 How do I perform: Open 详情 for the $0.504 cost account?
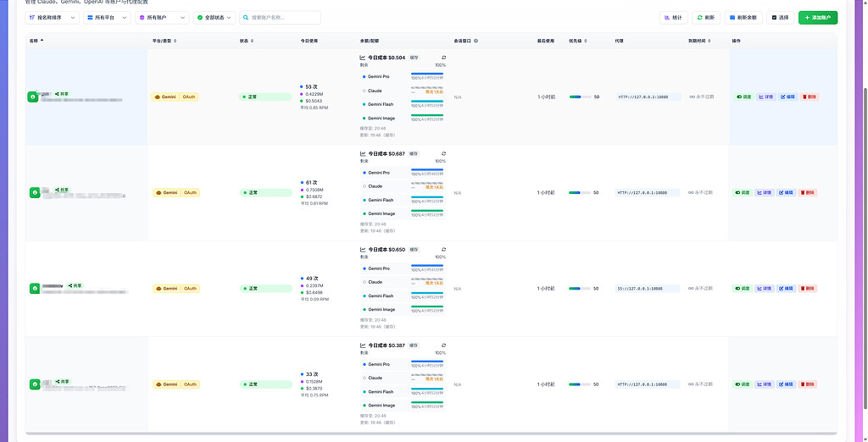click(765, 97)
